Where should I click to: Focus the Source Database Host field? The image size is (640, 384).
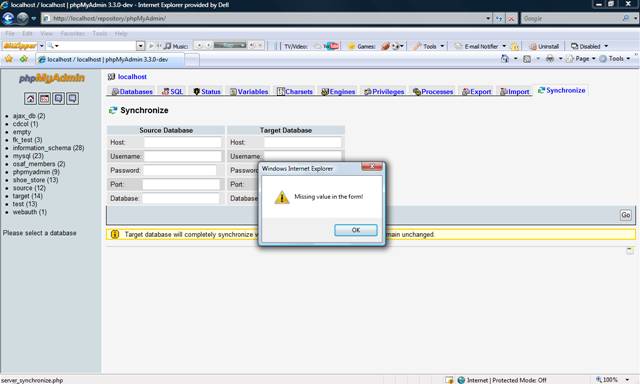(182, 142)
